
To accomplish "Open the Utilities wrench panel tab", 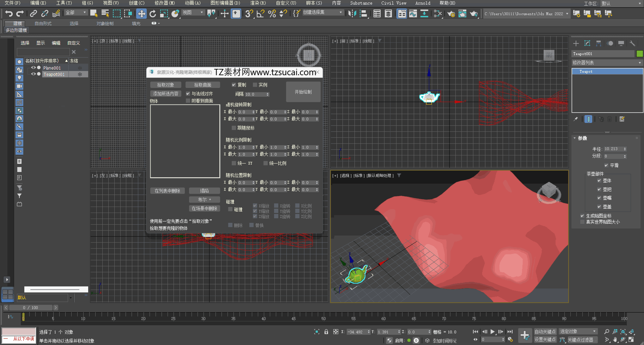I will (x=632, y=43).
